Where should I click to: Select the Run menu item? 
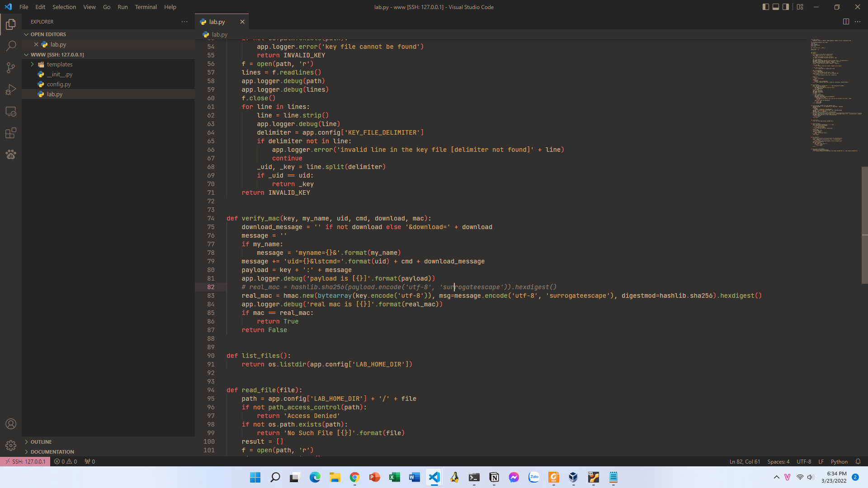(x=122, y=7)
